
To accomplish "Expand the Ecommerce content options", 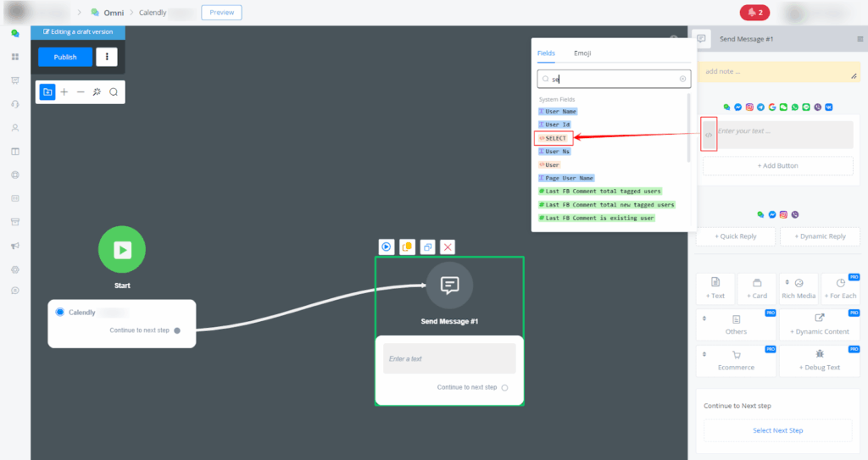I will point(736,361).
